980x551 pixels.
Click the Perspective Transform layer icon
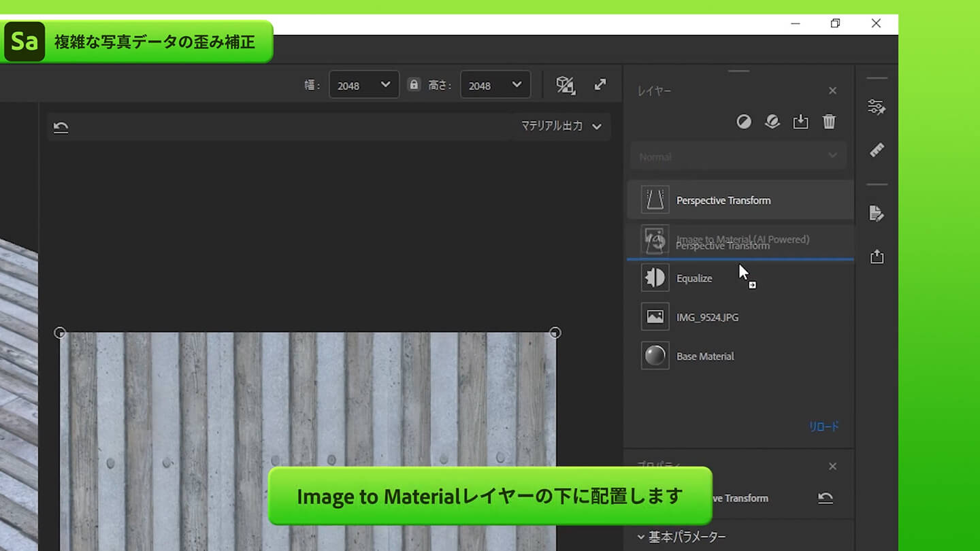(x=655, y=200)
